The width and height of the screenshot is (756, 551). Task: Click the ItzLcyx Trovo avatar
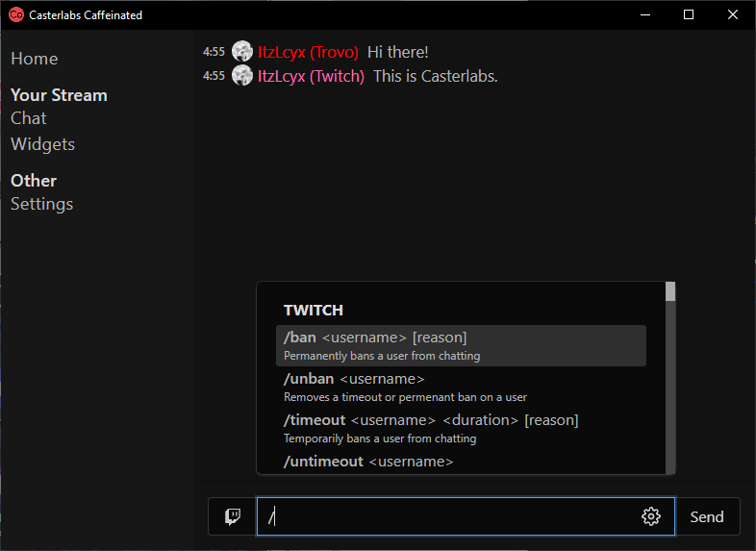pos(242,52)
